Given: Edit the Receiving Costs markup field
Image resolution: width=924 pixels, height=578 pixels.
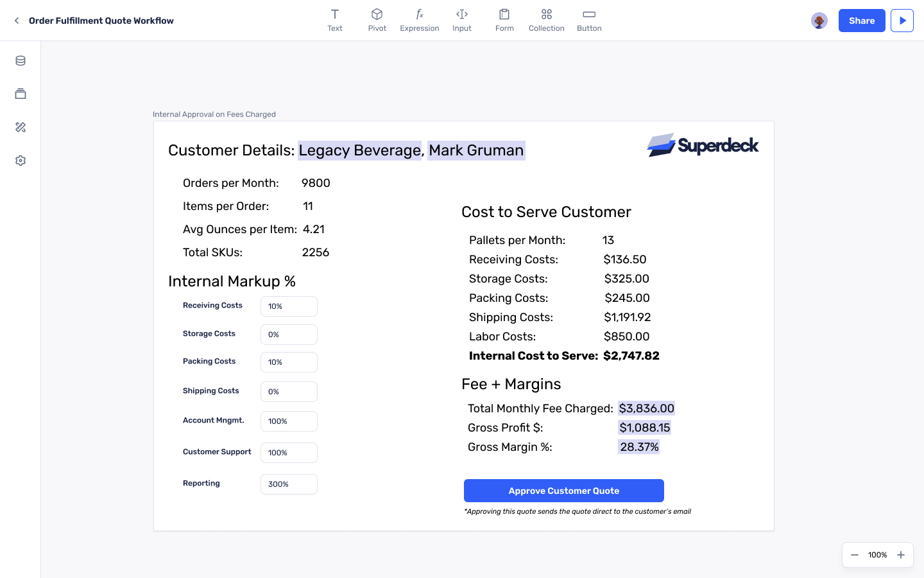Looking at the screenshot, I should pos(289,306).
